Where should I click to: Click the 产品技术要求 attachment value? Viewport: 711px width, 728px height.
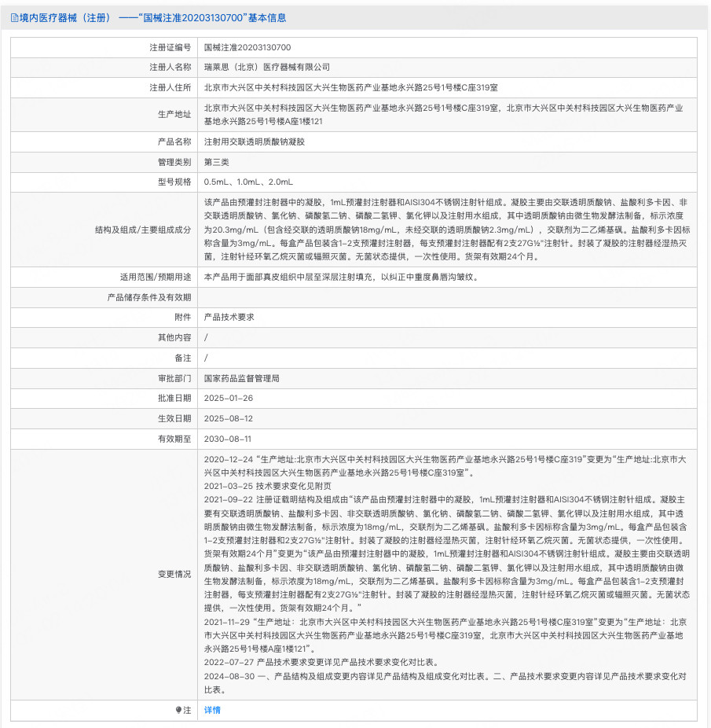coord(229,317)
